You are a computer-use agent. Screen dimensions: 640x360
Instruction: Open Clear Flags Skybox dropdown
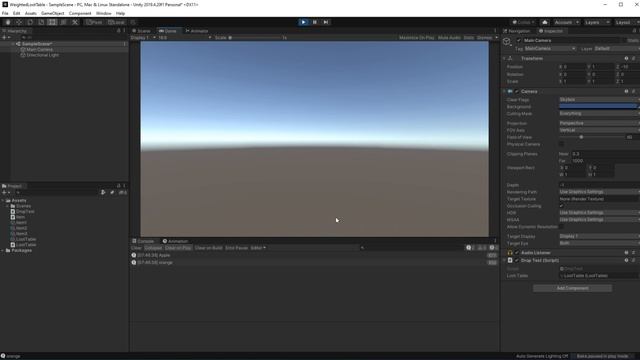click(599, 100)
